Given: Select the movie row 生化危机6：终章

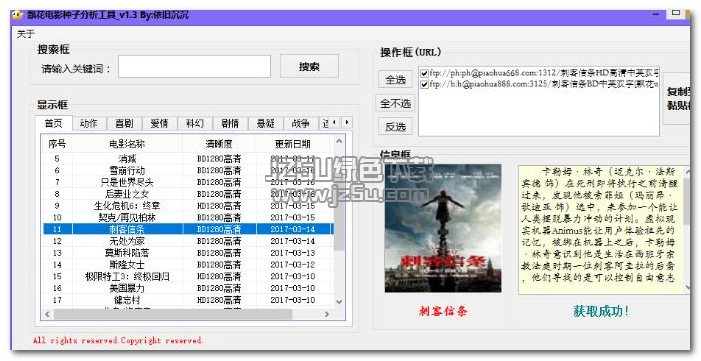Looking at the screenshot, I should (188, 206).
